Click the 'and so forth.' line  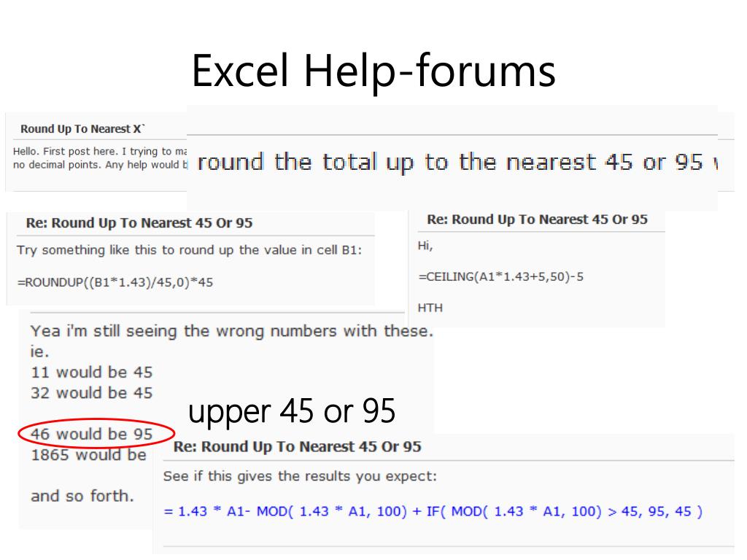[x=82, y=496]
